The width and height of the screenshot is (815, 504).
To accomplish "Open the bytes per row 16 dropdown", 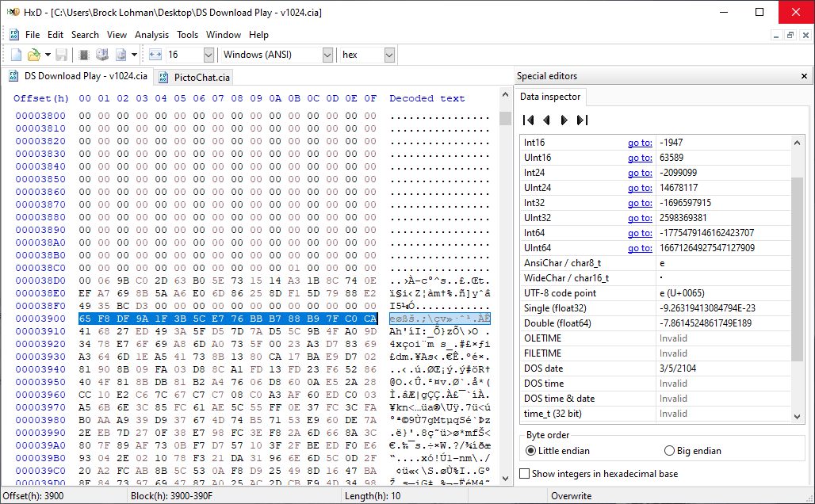I will pos(209,55).
